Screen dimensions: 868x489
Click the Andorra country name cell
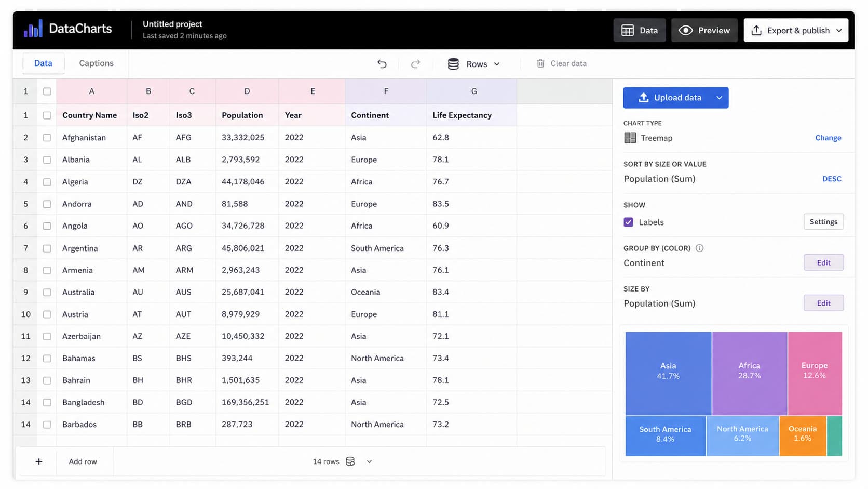[92, 204]
